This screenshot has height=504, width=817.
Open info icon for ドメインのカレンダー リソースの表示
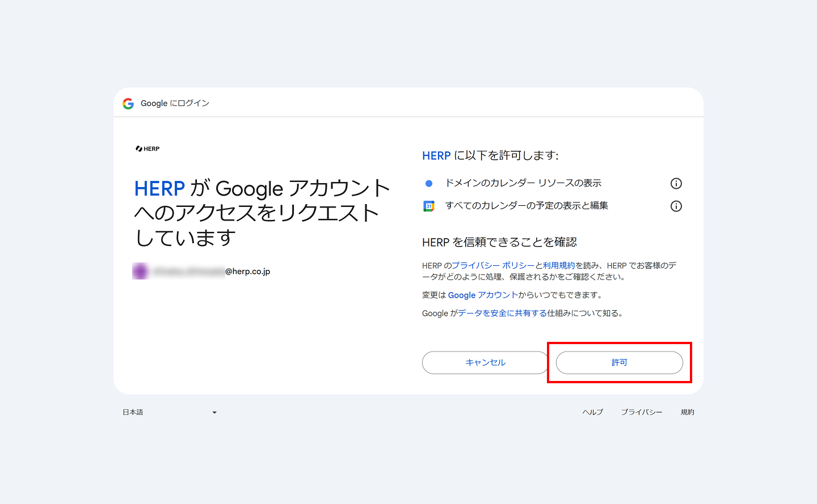(x=676, y=183)
